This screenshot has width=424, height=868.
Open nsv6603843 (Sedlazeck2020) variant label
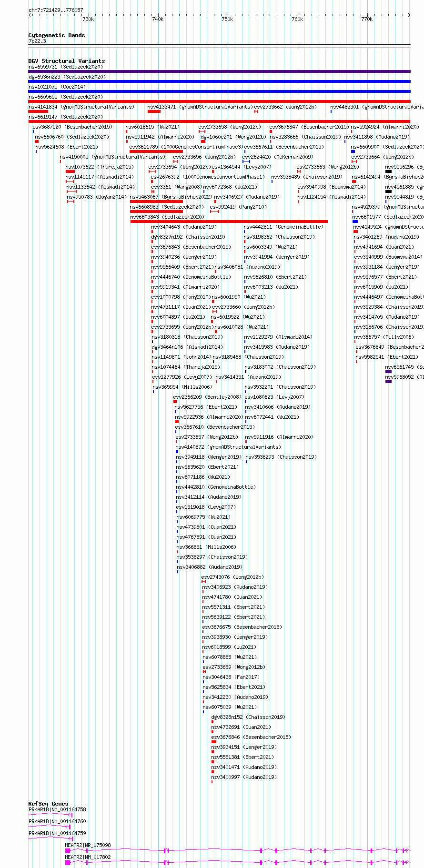167,217
